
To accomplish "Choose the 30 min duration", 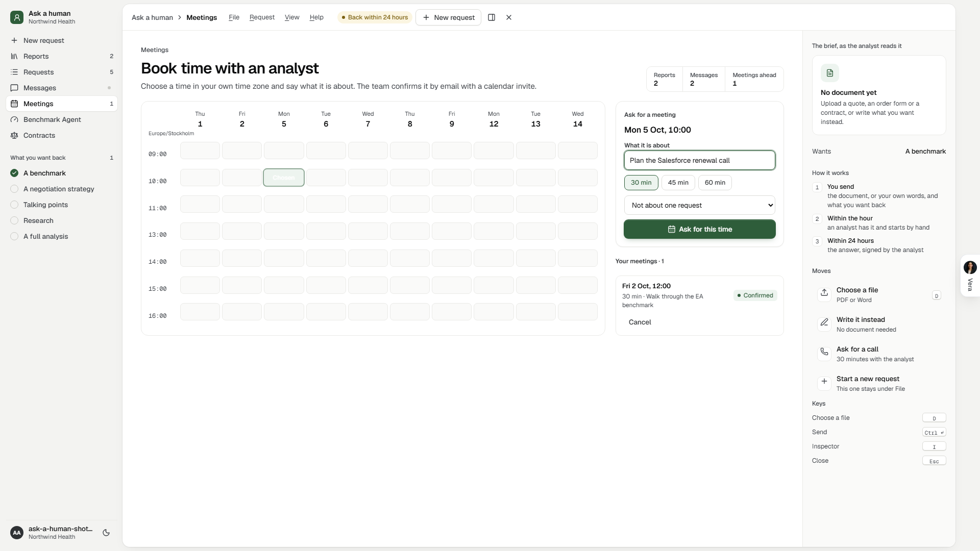I will tap(641, 183).
